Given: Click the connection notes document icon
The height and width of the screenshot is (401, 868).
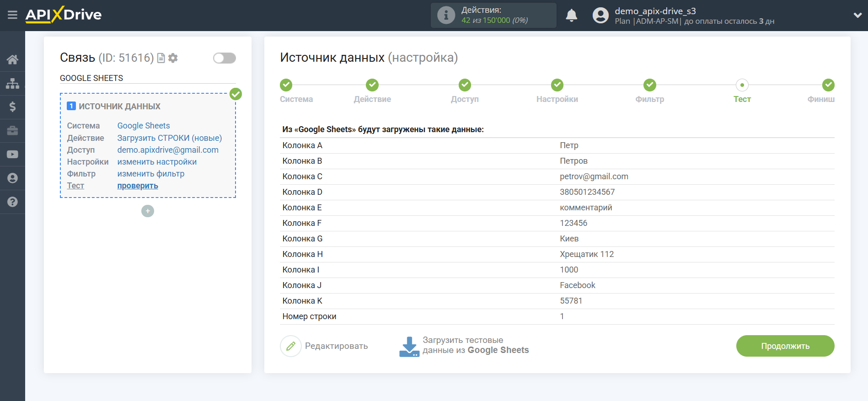Looking at the screenshot, I should coord(161,58).
